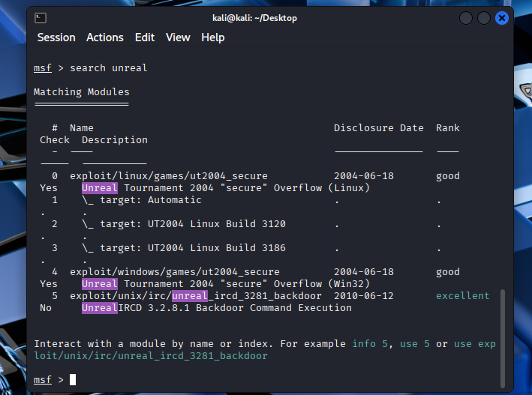Click the 'Check' column header
This screenshot has height=395, width=532.
[55, 140]
